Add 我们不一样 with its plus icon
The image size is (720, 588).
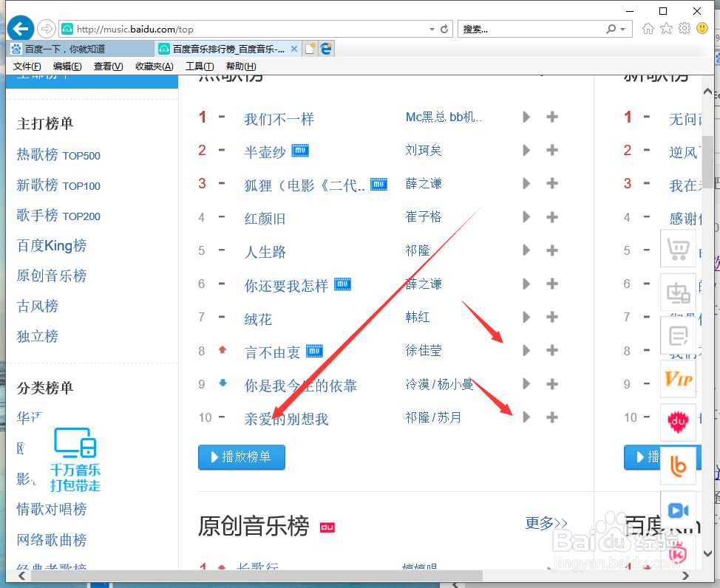coord(552,117)
